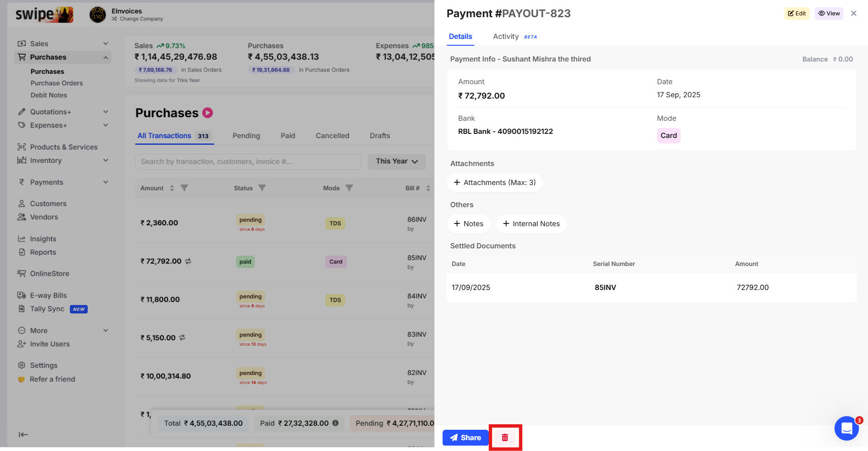The image size is (868, 451).
Task: Click the pink Purchases video play icon
Action: tap(208, 113)
